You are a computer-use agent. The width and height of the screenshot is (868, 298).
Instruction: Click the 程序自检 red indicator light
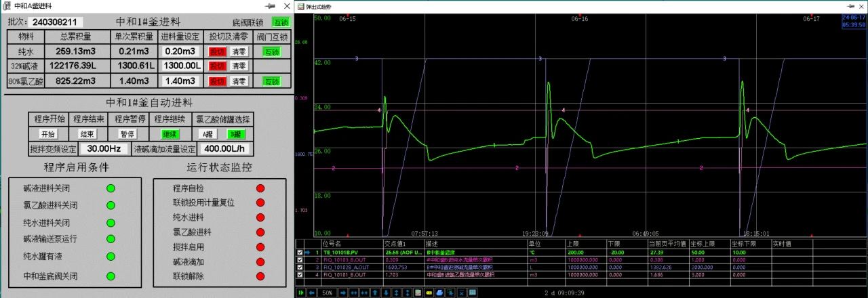click(260, 188)
